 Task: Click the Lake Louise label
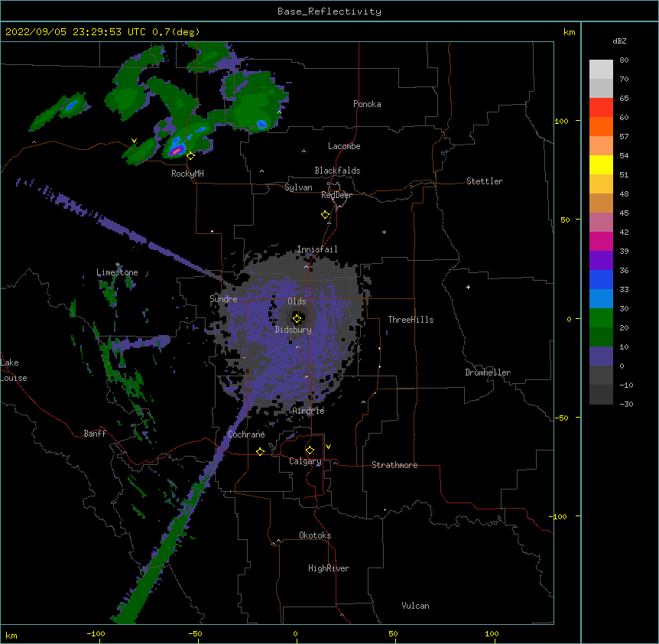point(14,370)
